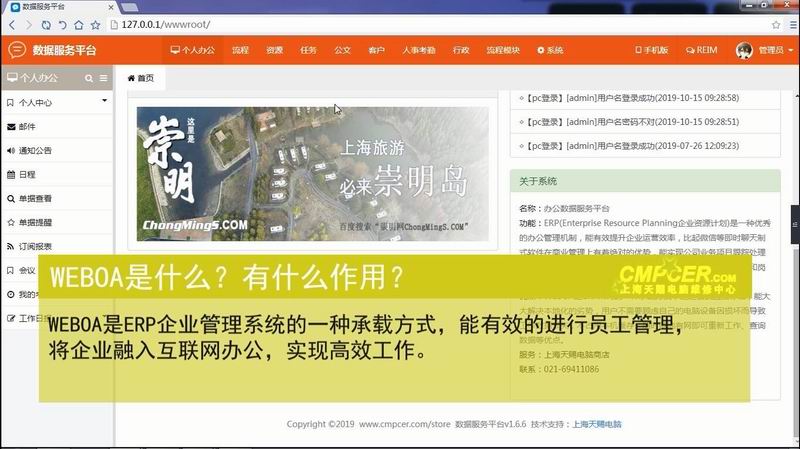Screen dimensions: 800x449
Task: Open 日程 in the sidebar
Action: pos(57,174)
